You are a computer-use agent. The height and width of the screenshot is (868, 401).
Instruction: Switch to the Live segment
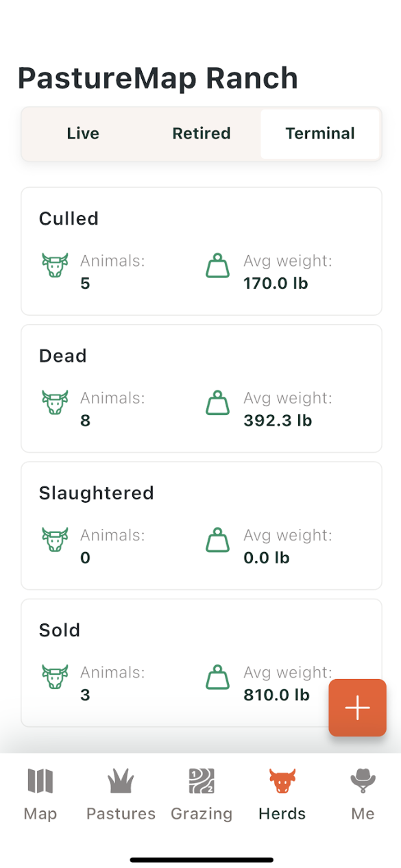(83, 134)
